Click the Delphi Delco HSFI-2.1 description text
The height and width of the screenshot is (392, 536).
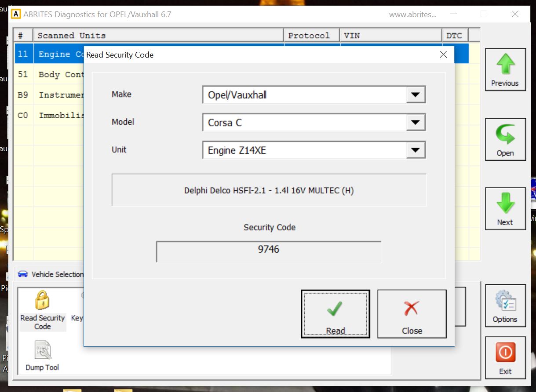coord(269,191)
